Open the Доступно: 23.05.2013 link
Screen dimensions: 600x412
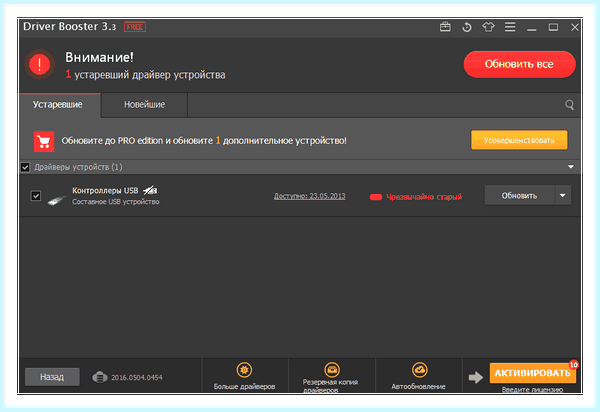tap(310, 196)
